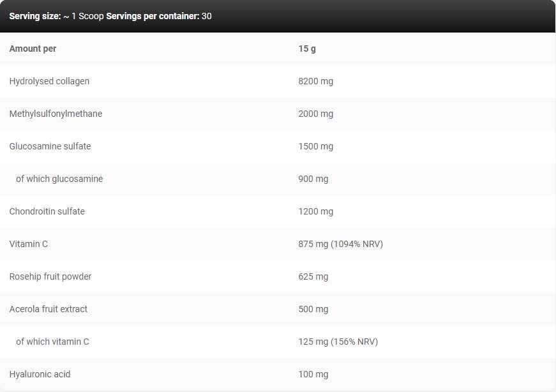
Task: Select the Hyaluronic acid row label
Action: click(40, 374)
